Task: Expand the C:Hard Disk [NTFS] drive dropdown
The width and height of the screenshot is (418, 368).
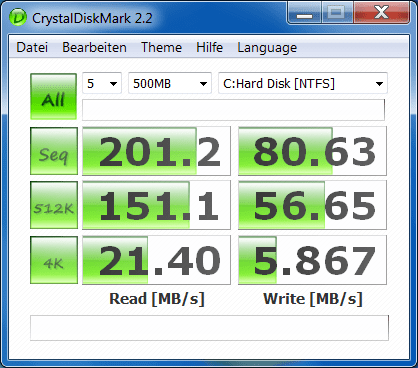Action: pyautogui.click(x=303, y=83)
